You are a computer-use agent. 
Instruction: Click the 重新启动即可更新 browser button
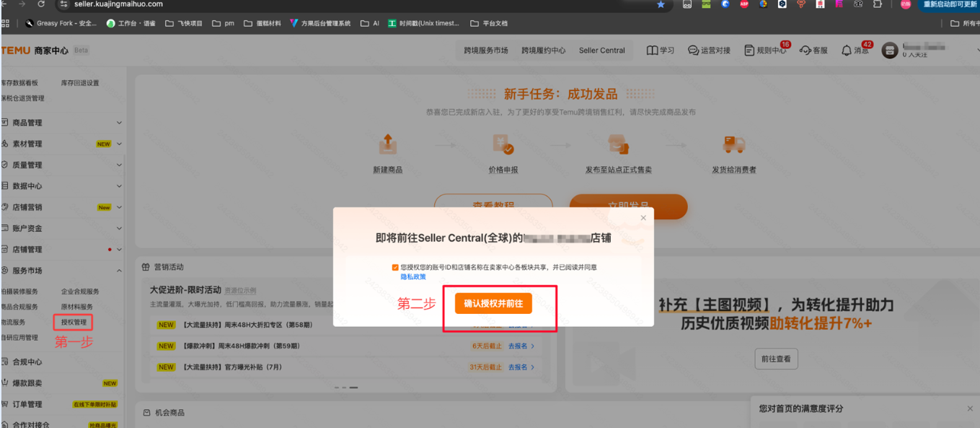coord(948,4)
